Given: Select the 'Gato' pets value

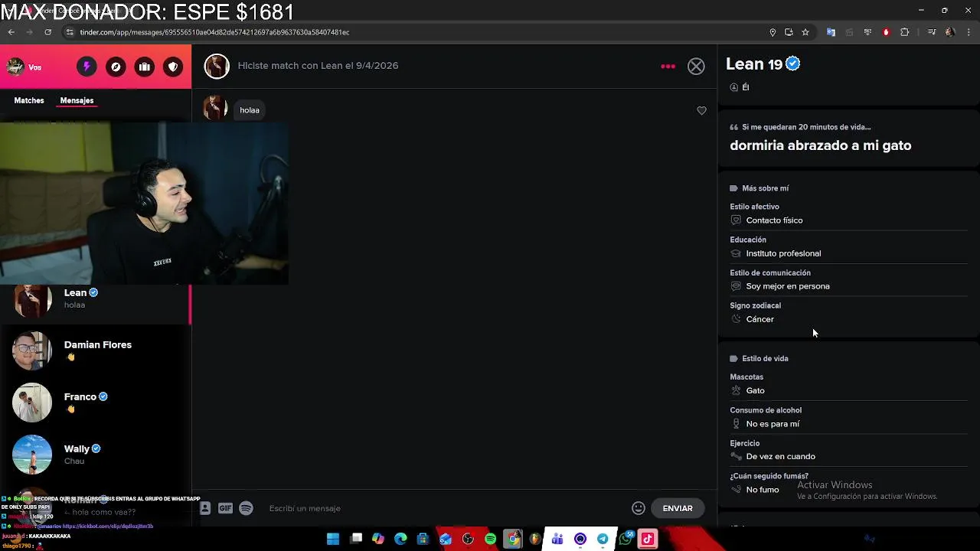Looking at the screenshot, I should (x=755, y=390).
